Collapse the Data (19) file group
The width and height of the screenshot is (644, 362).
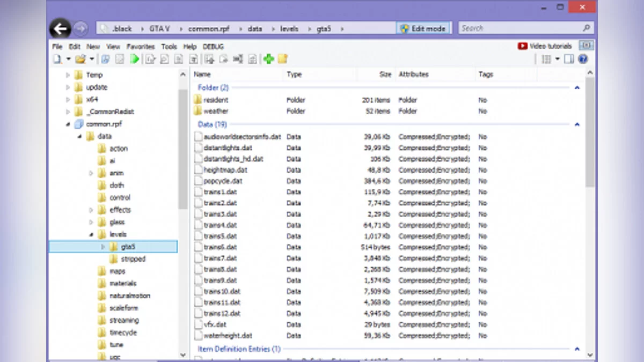click(577, 124)
